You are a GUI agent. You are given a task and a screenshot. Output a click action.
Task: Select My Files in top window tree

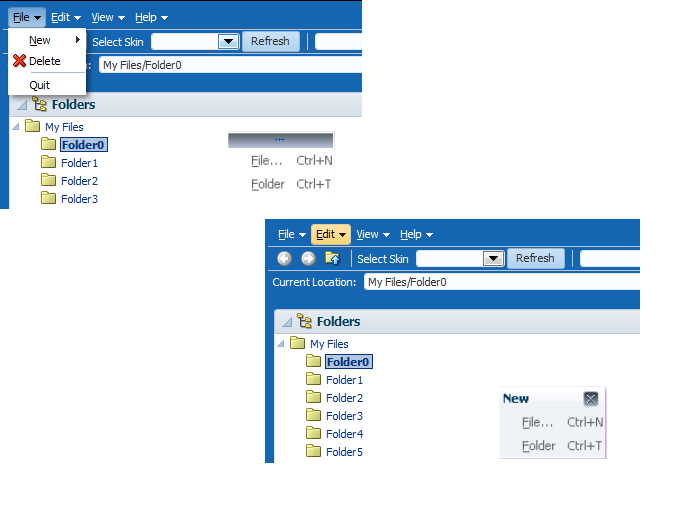64,127
